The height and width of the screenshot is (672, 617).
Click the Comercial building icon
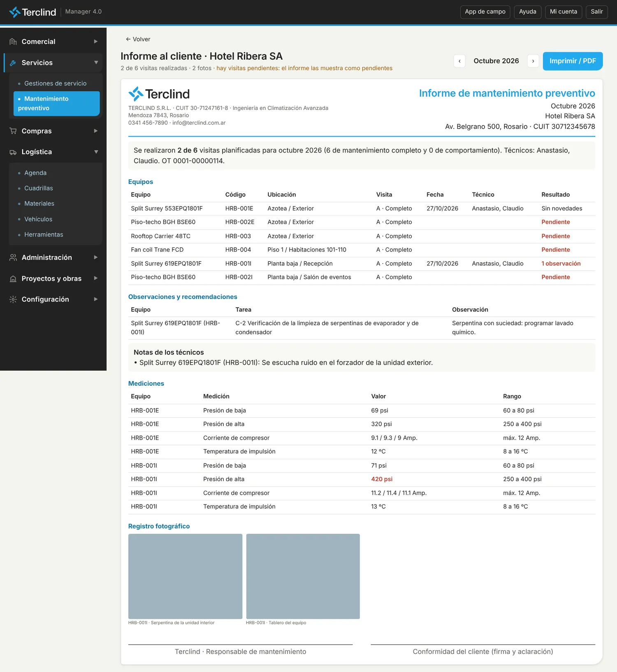click(13, 42)
